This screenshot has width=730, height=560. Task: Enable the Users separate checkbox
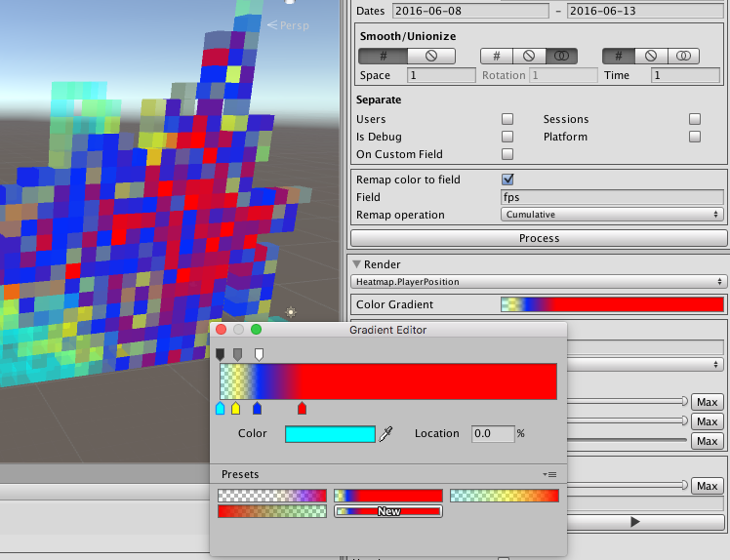pos(507,119)
